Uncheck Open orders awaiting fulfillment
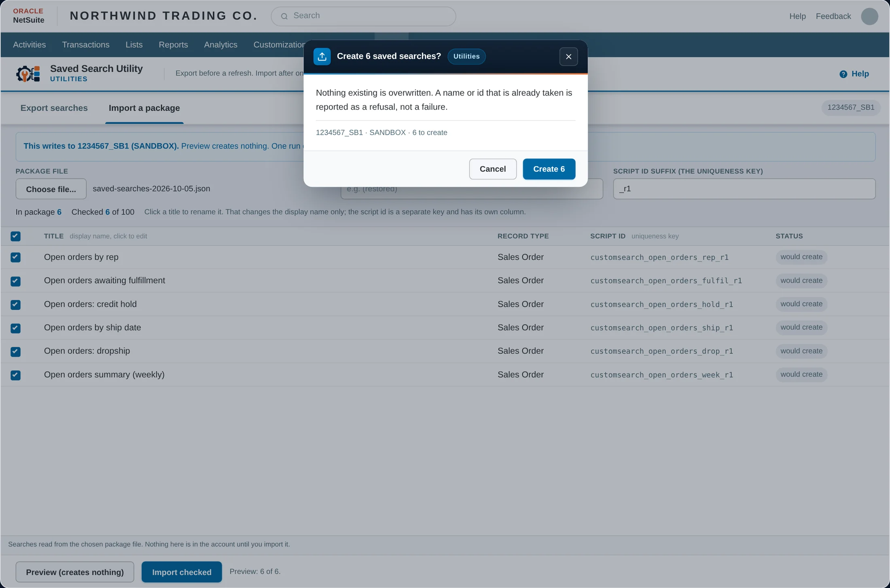 [x=15, y=281]
